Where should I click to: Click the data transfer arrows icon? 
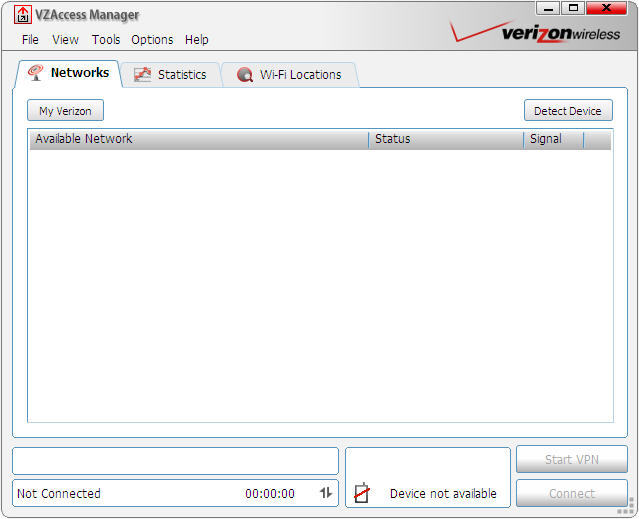[x=326, y=493]
